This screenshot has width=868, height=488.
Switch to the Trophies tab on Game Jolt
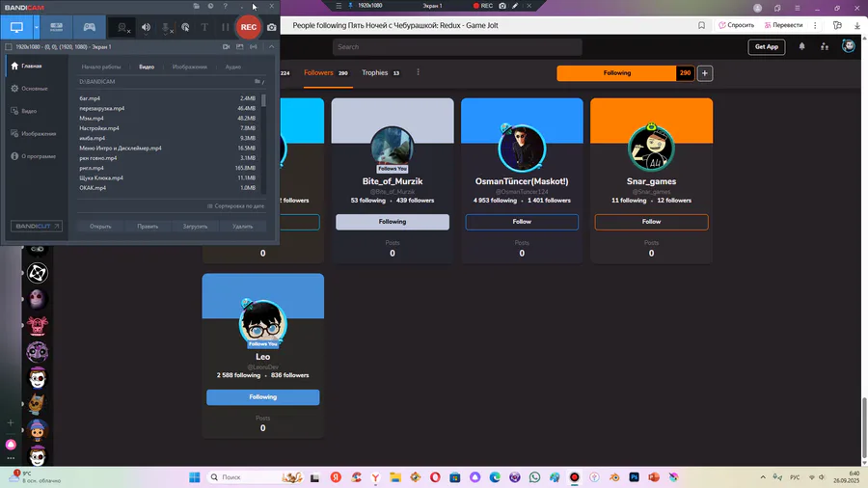tap(381, 73)
